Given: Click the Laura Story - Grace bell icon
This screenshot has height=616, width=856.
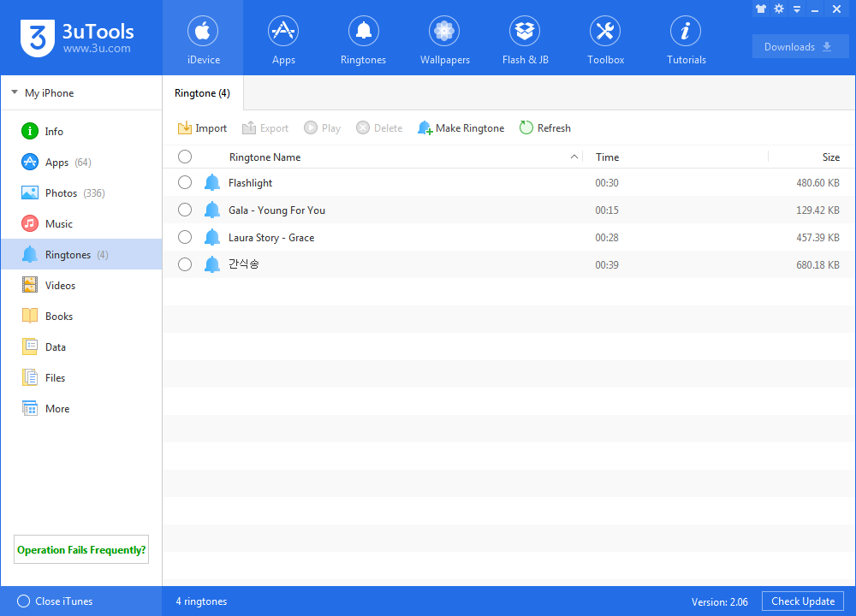Looking at the screenshot, I should coord(211,237).
